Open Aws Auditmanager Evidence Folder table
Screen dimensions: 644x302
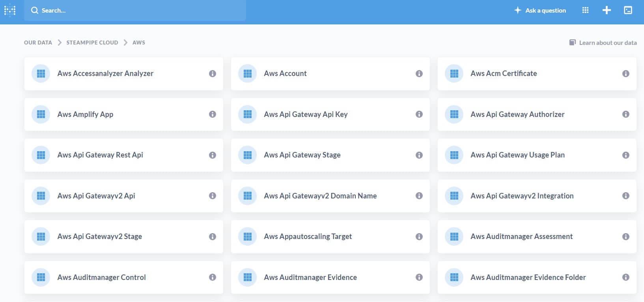coord(537,277)
